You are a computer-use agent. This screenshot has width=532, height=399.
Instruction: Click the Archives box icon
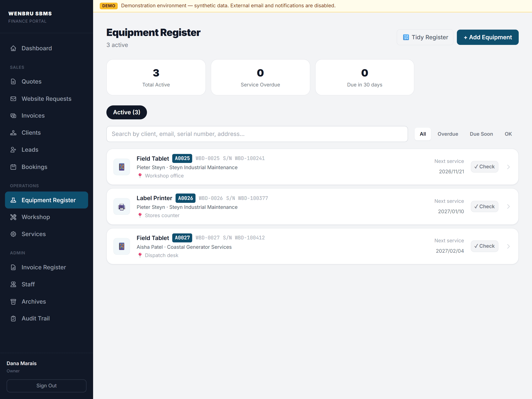click(x=13, y=301)
